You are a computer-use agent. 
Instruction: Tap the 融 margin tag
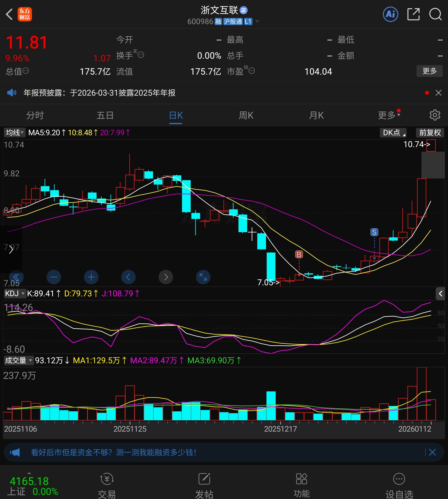[x=218, y=22]
